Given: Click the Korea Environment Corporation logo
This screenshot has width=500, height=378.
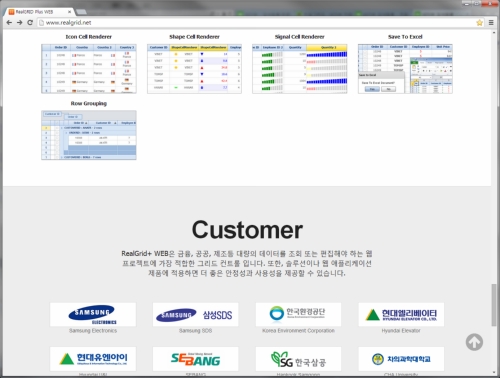Looking at the screenshot, I should tap(298, 314).
